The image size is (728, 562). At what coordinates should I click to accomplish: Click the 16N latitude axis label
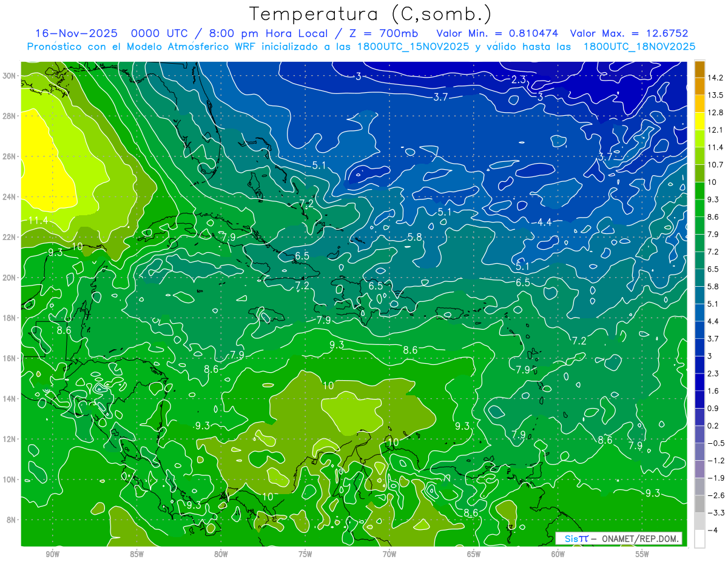(x=10, y=358)
